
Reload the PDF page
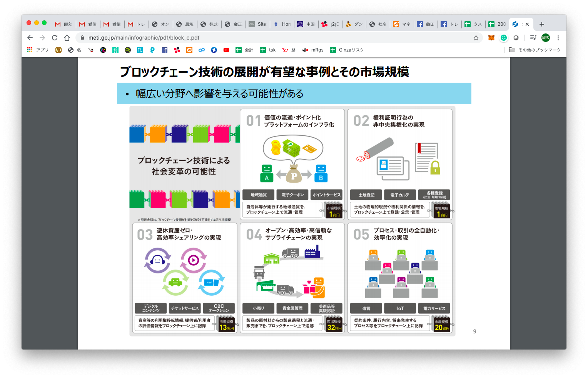(55, 38)
